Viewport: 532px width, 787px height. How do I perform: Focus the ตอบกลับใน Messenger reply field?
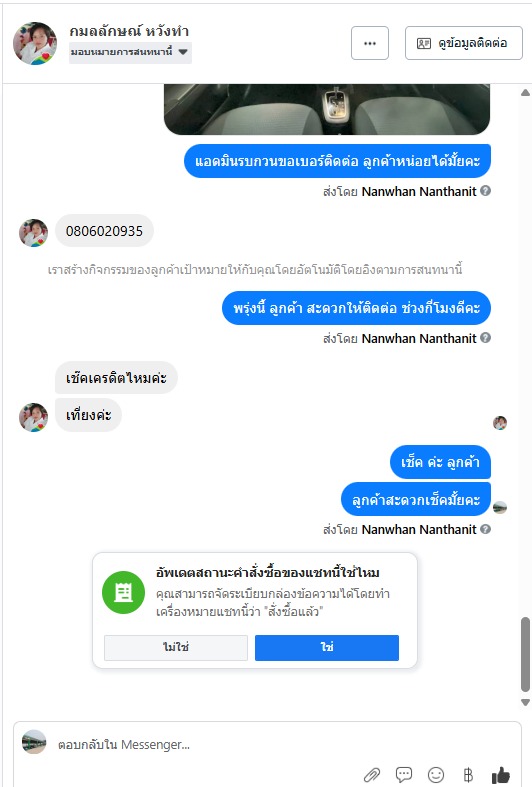click(281, 744)
